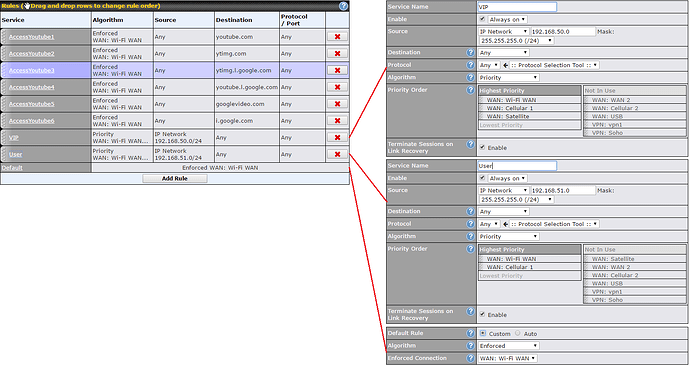Toggle Terminate Sessions Enable for VIP
Screen dimensions: 690x366
click(482, 147)
